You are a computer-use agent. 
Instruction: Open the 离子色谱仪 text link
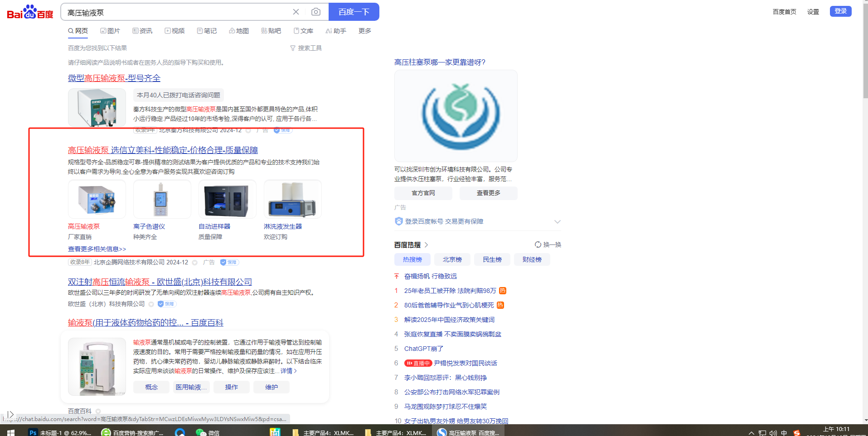pyautogui.click(x=149, y=226)
